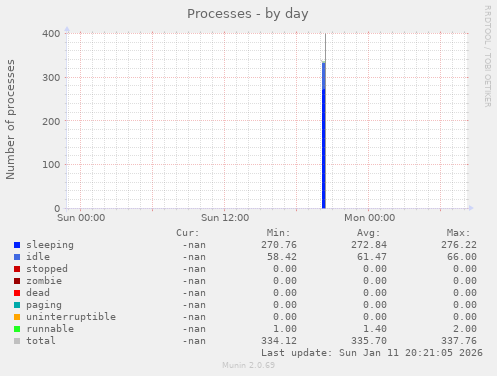Click the lighter idle segment atop the bar
This screenshot has height=376, width=497.
click(324, 76)
